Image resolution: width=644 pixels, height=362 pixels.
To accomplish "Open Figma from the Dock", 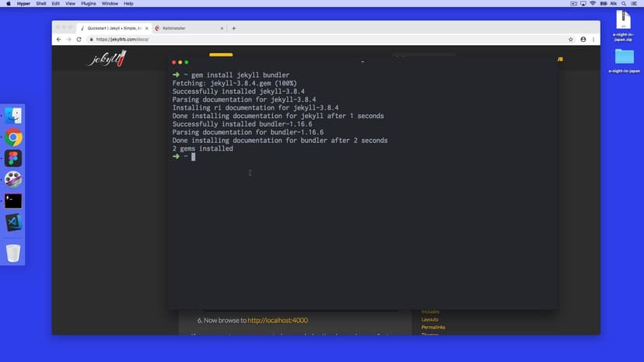I will pyautogui.click(x=13, y=158).
